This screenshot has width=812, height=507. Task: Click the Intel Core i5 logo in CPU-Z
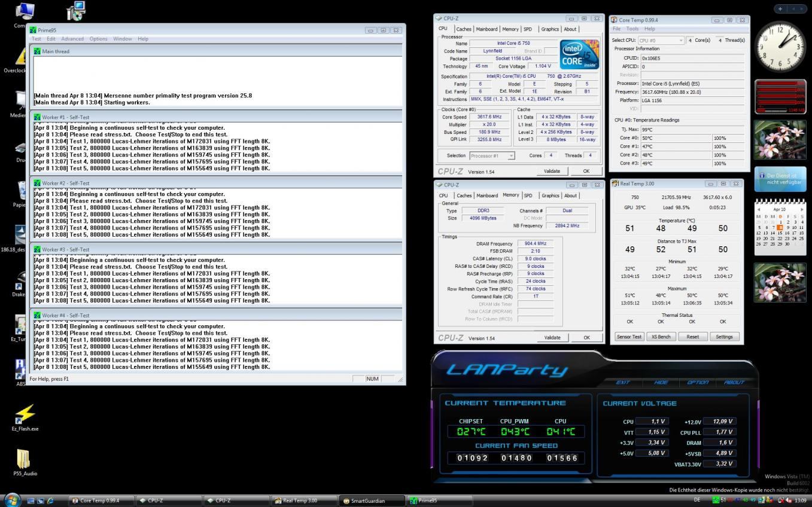point(579,54)
